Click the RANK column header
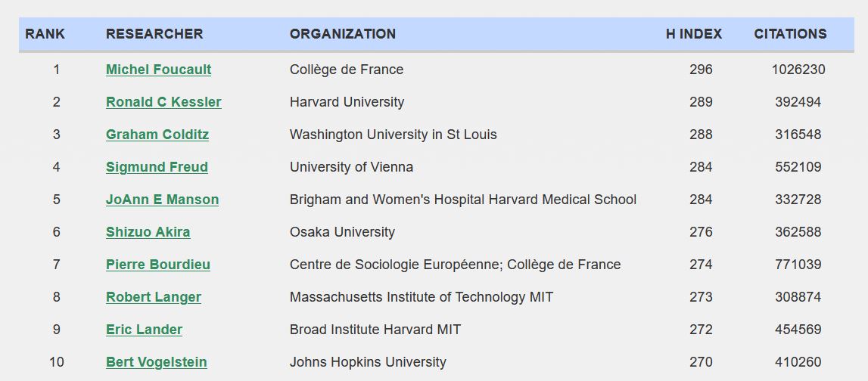 click(x=45, y=34)
